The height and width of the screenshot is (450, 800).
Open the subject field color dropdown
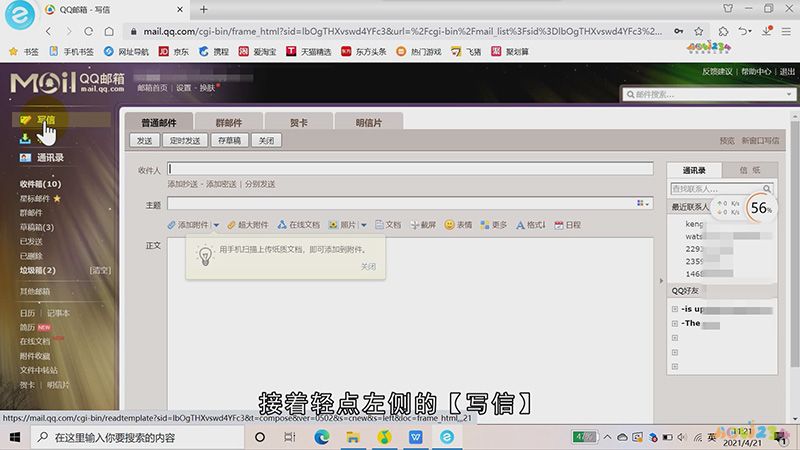[x=643, y=203]
